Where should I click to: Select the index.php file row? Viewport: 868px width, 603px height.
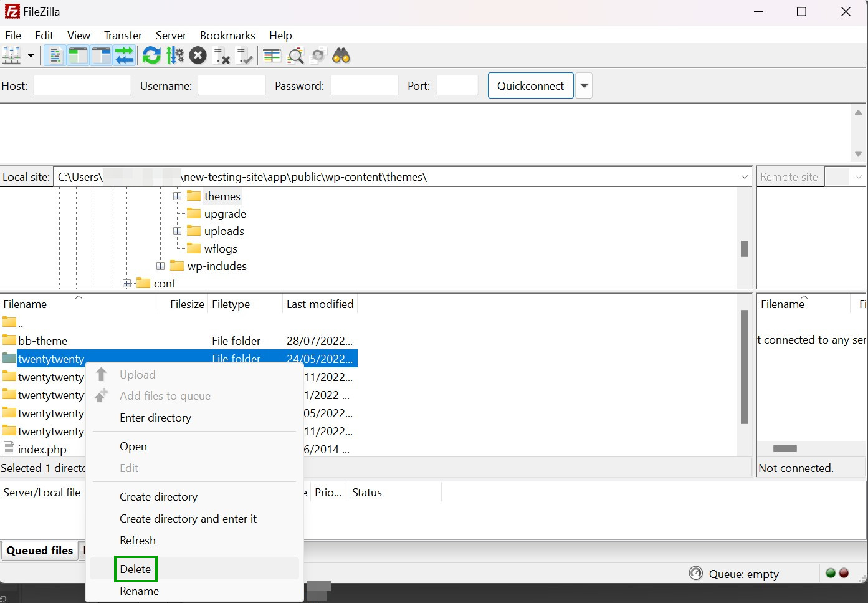(42, 449)
